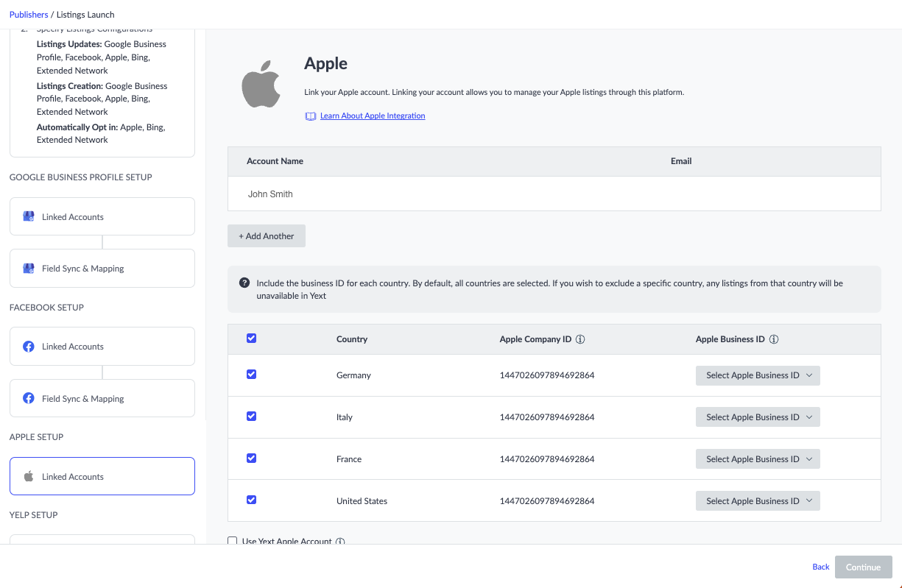Click Facebook icon in Linked Accounts sidebar card

pyautogui.click(x=29, y=347)
